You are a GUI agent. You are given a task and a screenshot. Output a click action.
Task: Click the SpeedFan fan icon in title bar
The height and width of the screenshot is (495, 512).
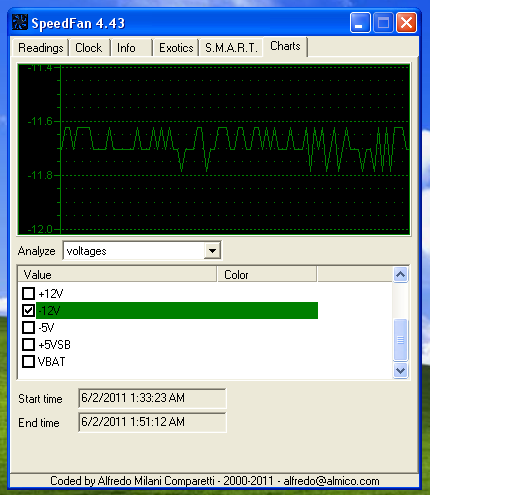[20, 23]
